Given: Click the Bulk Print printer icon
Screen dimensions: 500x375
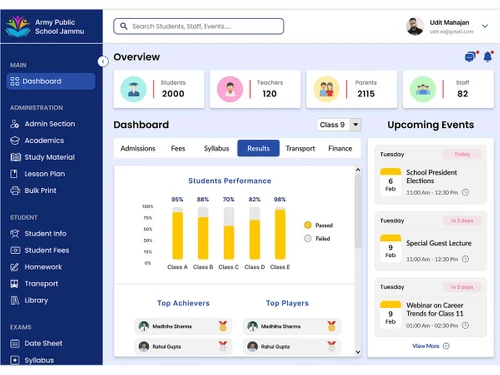Looking at the screenshot, I should pos(15,191).
